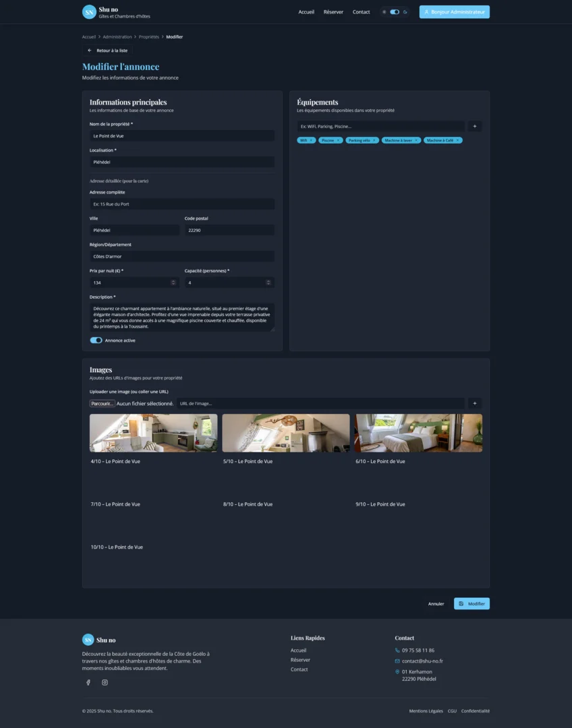Screen dimensions: 572x728
Task: Remove the Wifi equipment tag
Action: (x=312, y=140)
